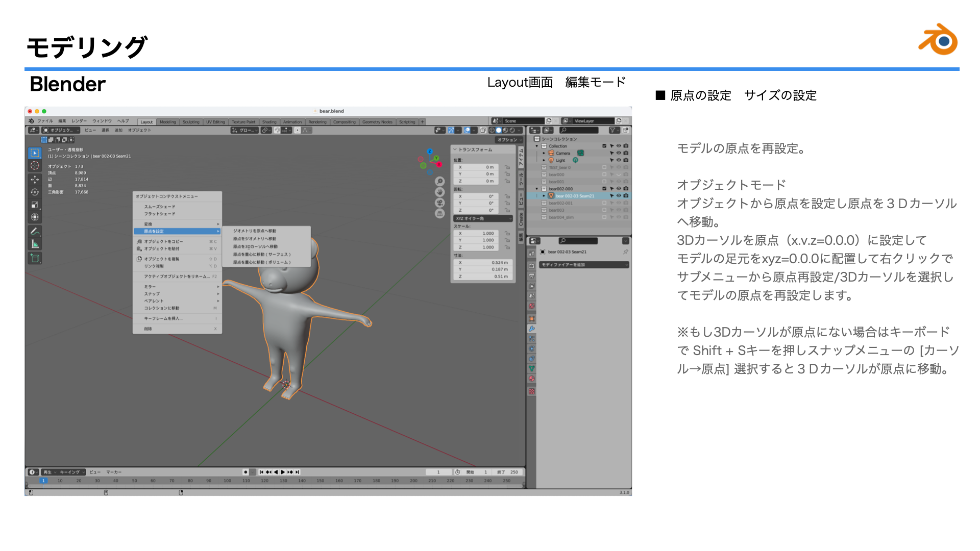The image size is (980, 551).
Task: Select the Measure tool icon
Action: [x=35, y=244]
